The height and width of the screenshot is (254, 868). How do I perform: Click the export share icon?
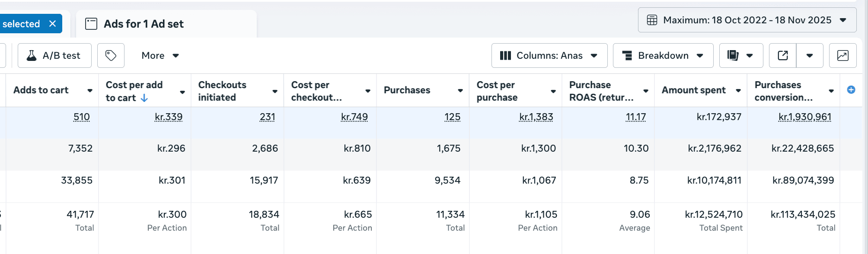click(782, 56)
